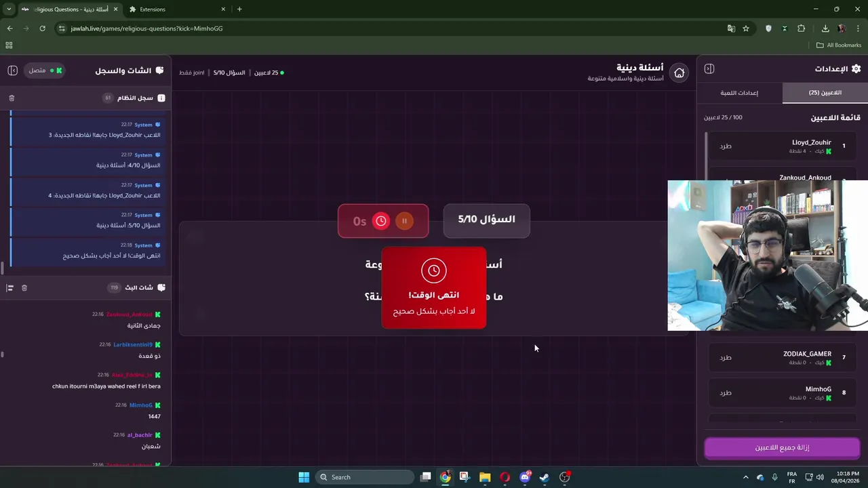Open Discord from the taskbar
Image resolution: width=868 pixels, height=488 pixels.
525,477
